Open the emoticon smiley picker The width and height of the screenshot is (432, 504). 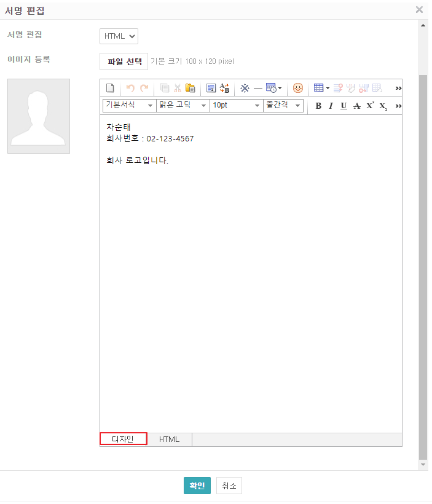(x=298, y=88)
